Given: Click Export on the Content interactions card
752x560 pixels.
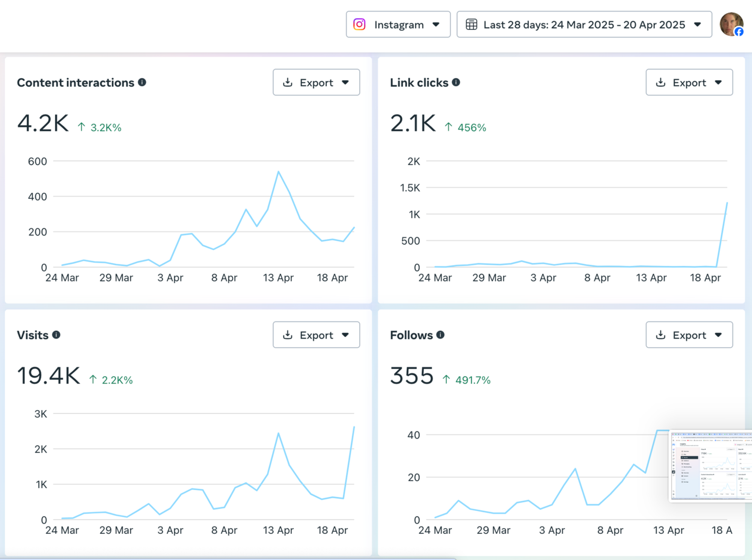Looking at the screenshot, I should coord(317,82).
